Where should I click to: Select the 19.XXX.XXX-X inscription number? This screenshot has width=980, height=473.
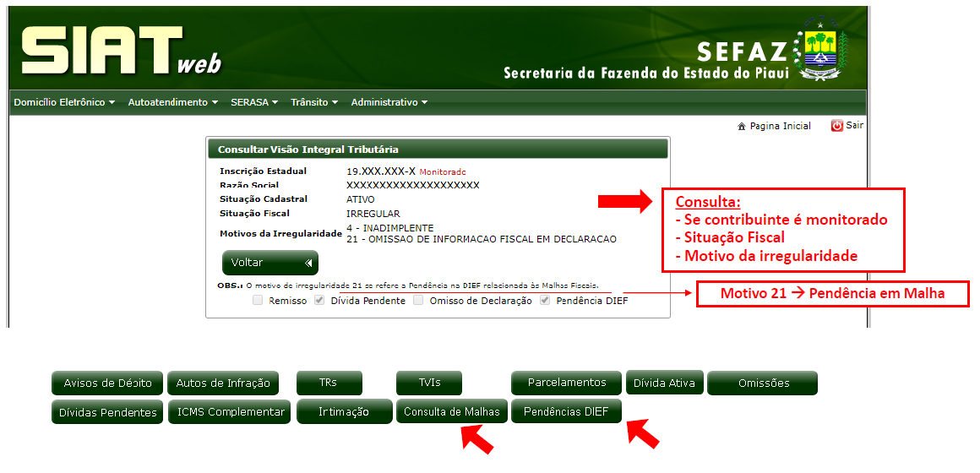tap(381, 171)
